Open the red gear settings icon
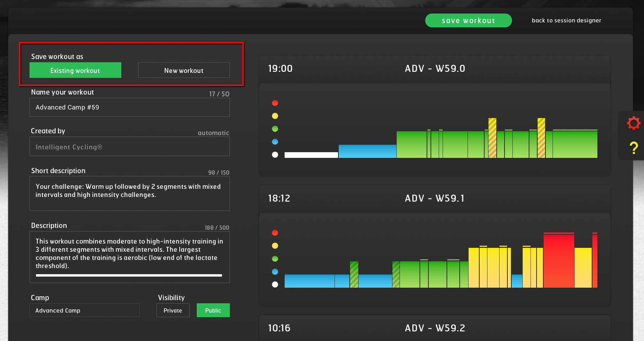This screenshot has height=341, width=644. pos(633,123)
